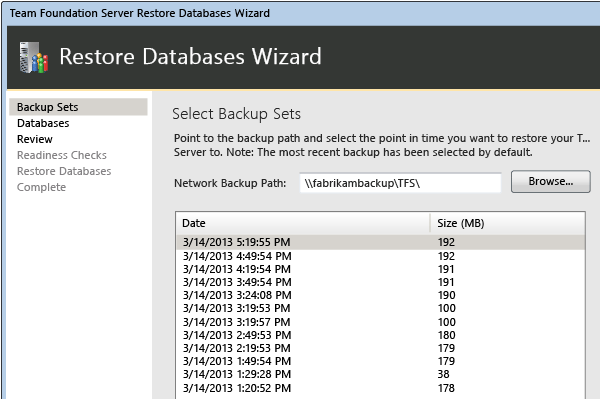The image size is (600, 399).
Task: Click the size value 190
Action: (x=447, y=295)
